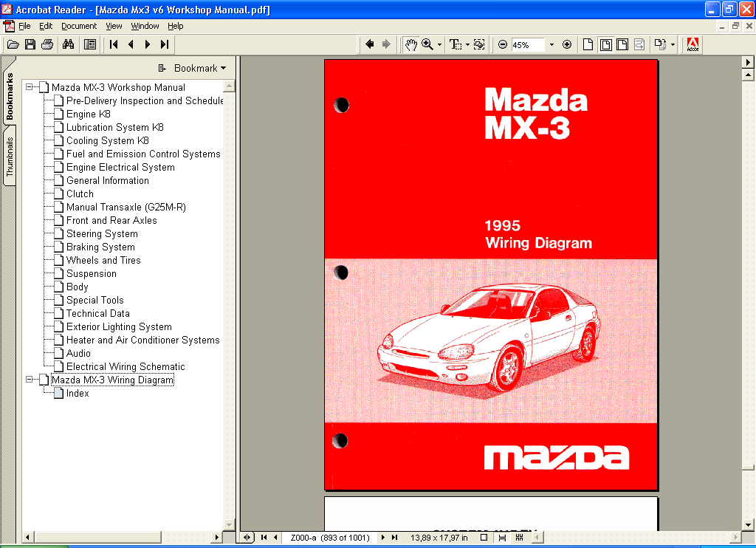Collapse the Mazda MX-3 Workshop Manual tree
The width and height of the screenshot is (756, 548).
(30, 87)
